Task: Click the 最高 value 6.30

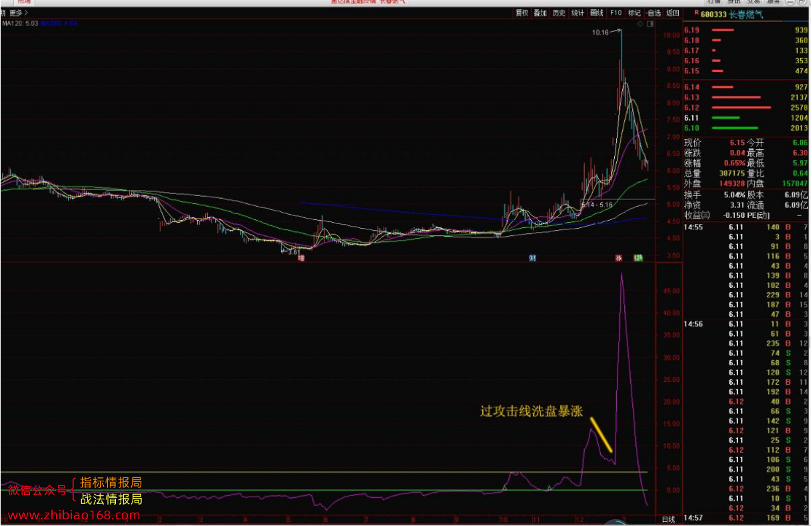Action: click(800, 153)
